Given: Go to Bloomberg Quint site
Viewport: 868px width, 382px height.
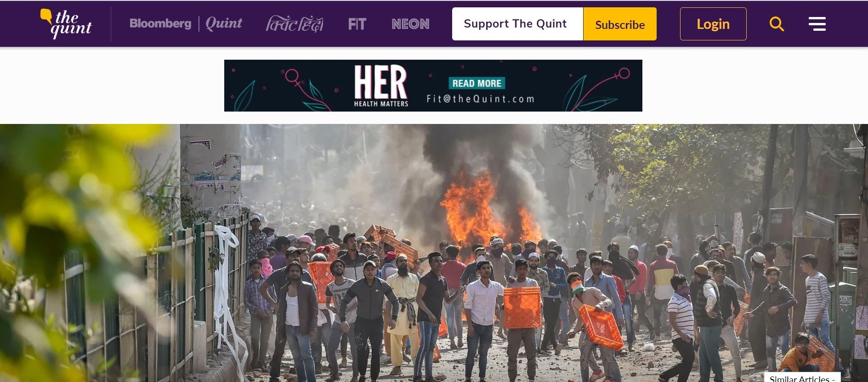Looking at the screenshot, I should pyautogui.click(x=186, y=23).
